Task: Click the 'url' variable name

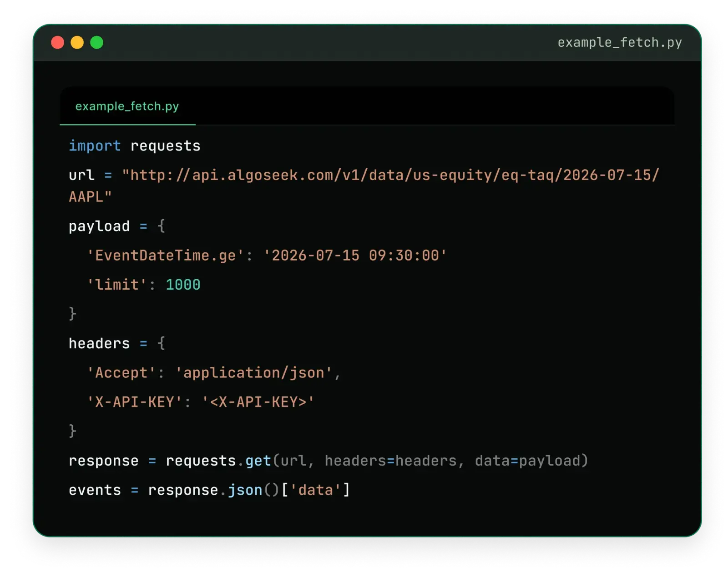Action: click(81, 175)
